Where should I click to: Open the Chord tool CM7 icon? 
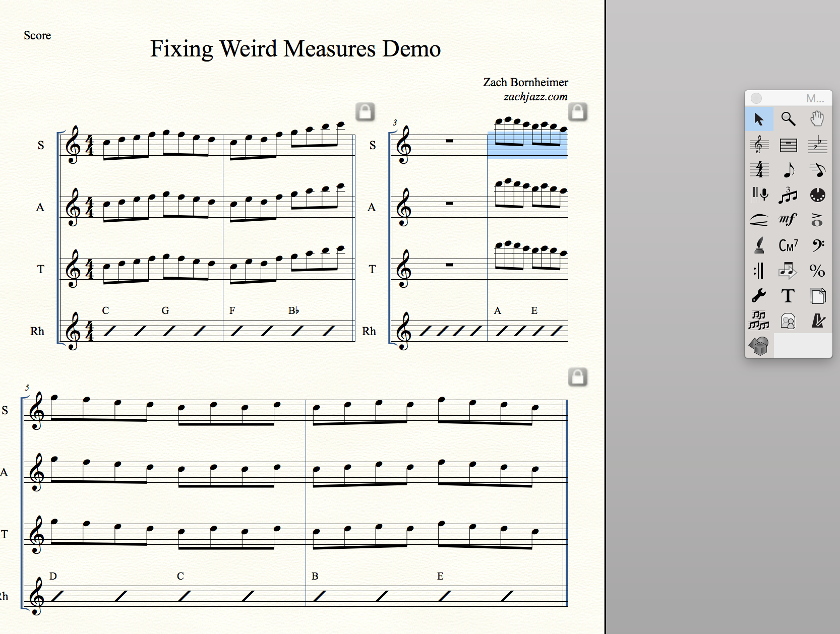point(788,245)
